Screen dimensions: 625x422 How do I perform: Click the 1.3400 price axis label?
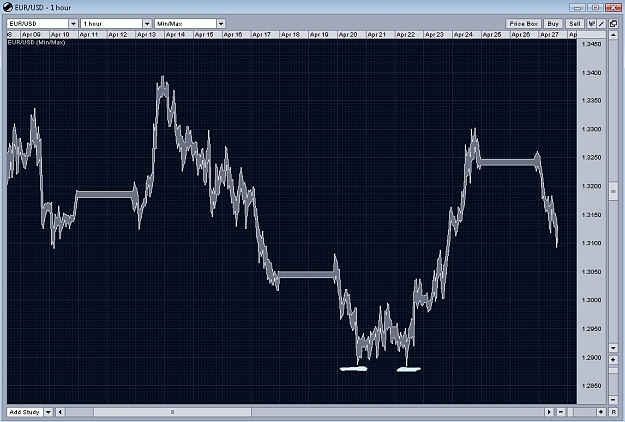[592, 73]
